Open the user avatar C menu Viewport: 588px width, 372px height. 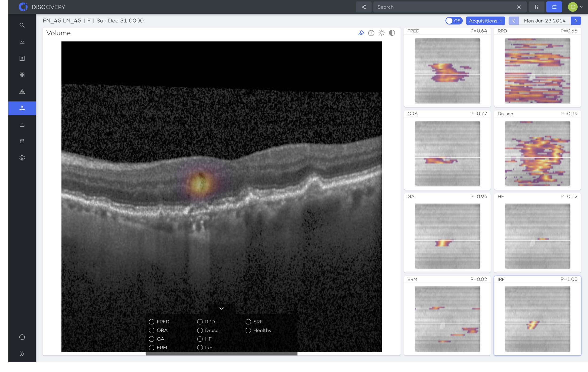click(x=573, y=7)
